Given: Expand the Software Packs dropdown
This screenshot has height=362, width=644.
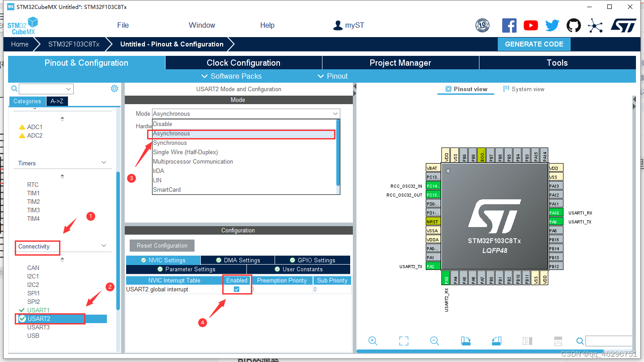Looking at the screenshot, I should point(231,76).
